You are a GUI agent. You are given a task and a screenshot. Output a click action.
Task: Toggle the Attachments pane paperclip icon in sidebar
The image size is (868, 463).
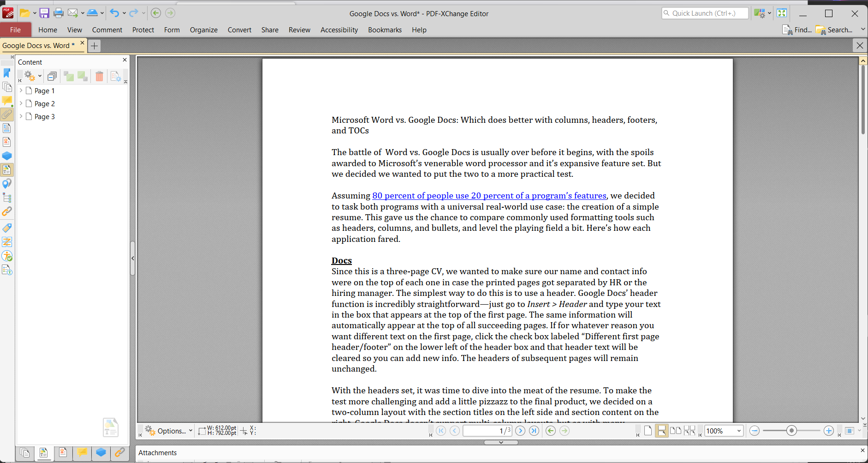tap(7, 114)
